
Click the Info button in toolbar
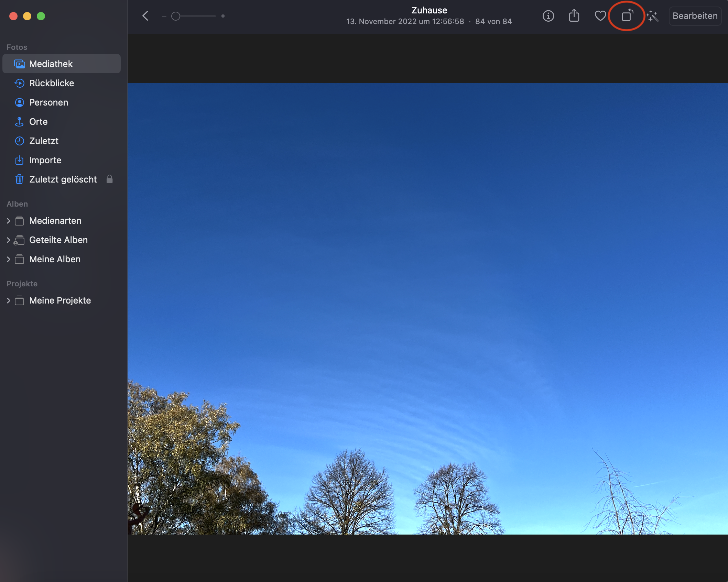548,16
